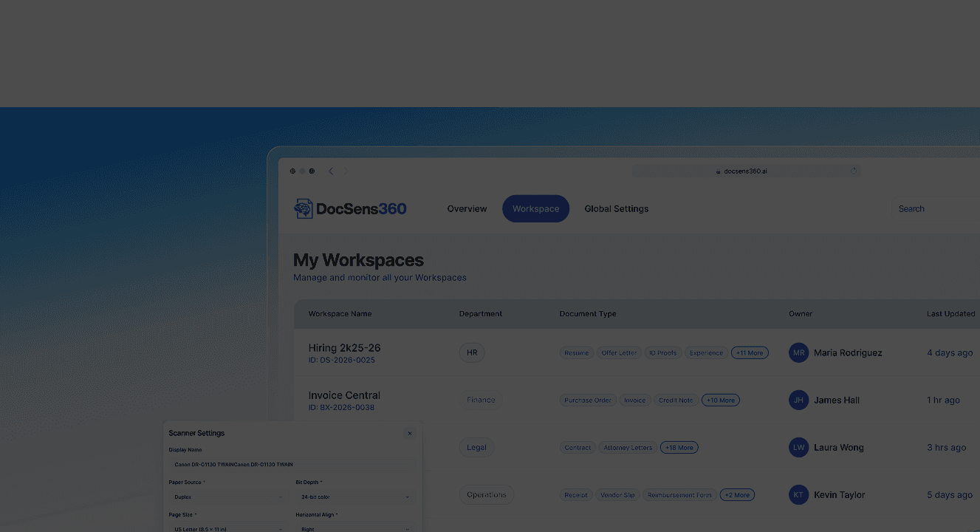Click Laura Wong's LW avatar

tap(798, 447)
